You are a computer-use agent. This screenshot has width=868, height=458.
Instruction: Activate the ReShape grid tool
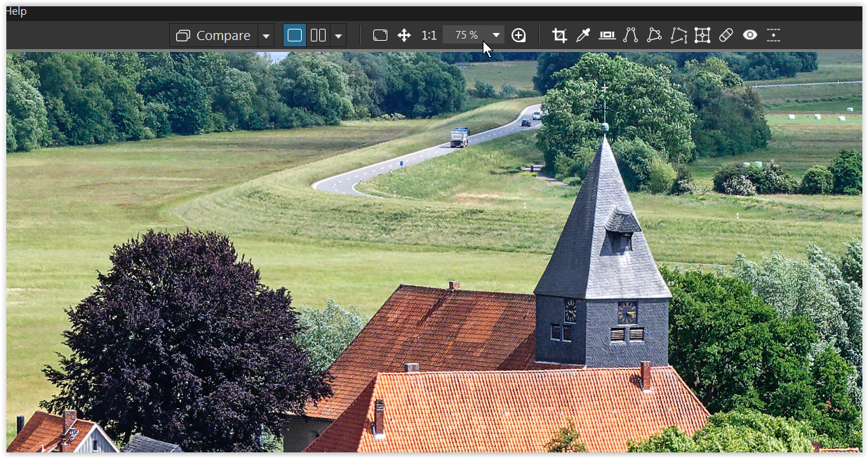(x=702, y=35)
